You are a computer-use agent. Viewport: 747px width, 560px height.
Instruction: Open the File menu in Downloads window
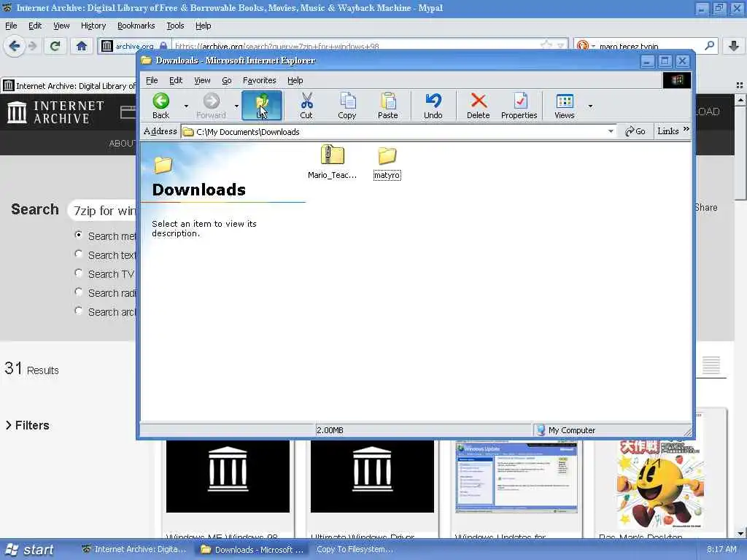(152, 80)
